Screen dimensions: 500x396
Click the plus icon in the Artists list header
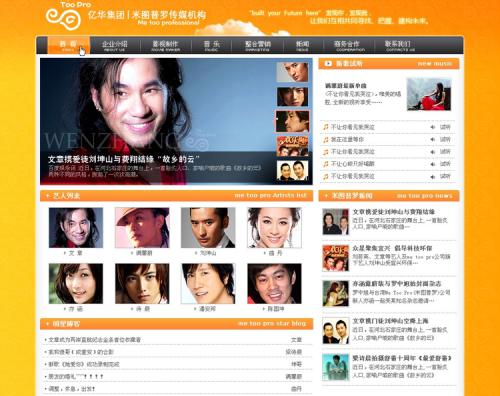pos(48,196)
